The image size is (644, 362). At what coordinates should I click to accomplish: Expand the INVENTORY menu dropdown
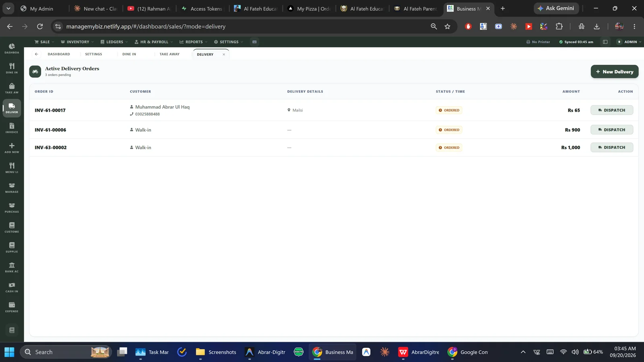(x=77, y=42)
